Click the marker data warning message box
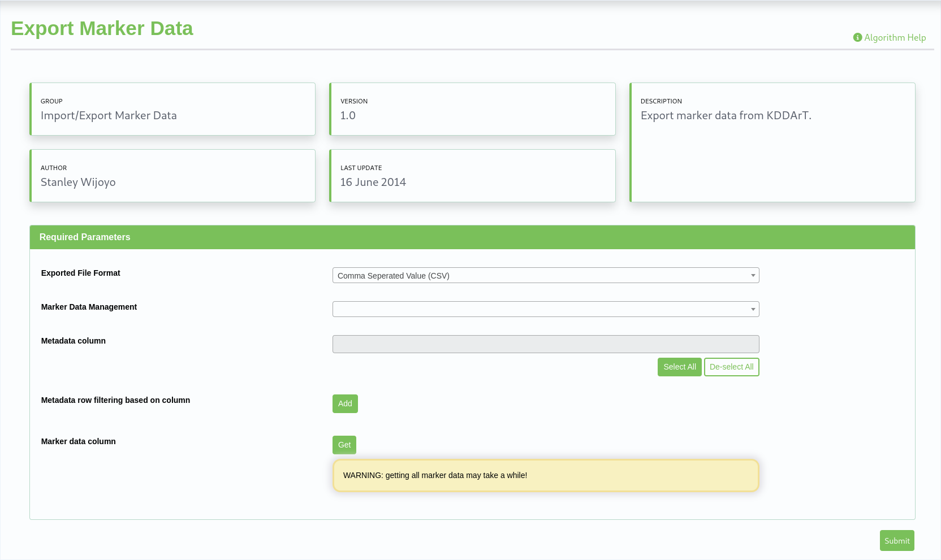 coord(545,475)
